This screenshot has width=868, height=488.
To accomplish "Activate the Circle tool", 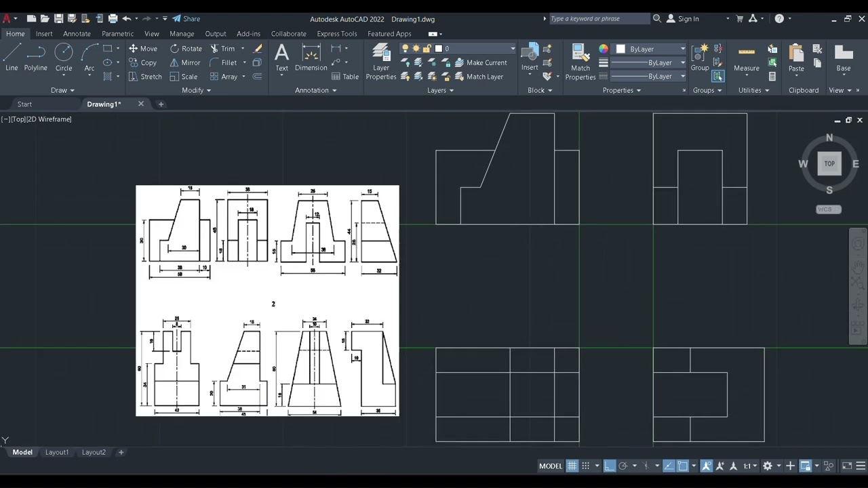I will (64, 58).
